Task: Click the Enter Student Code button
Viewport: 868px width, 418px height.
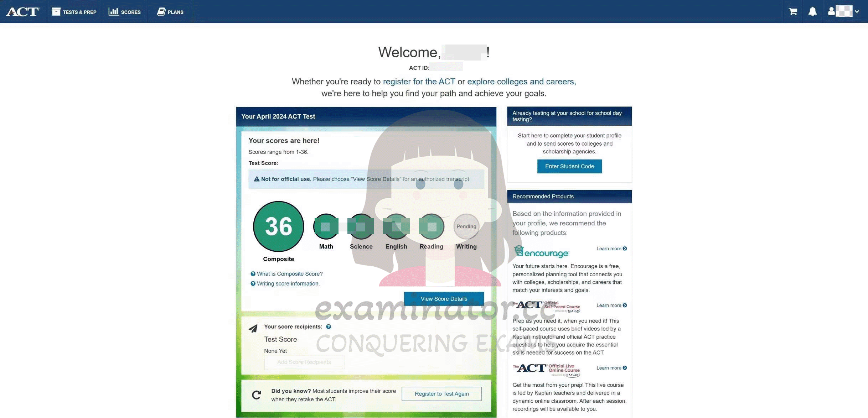Action: 569,166
